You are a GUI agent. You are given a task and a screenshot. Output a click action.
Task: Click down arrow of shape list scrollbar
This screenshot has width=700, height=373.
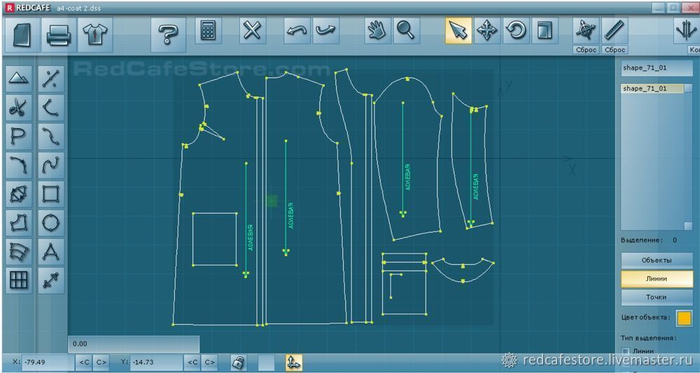(688, 226)
